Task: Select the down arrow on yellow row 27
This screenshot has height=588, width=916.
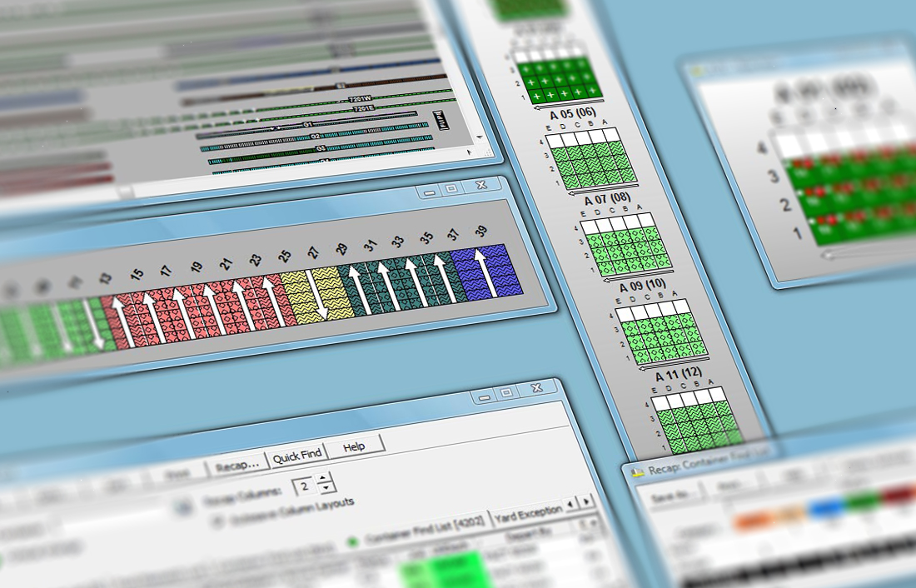Action: click(318, 295)
